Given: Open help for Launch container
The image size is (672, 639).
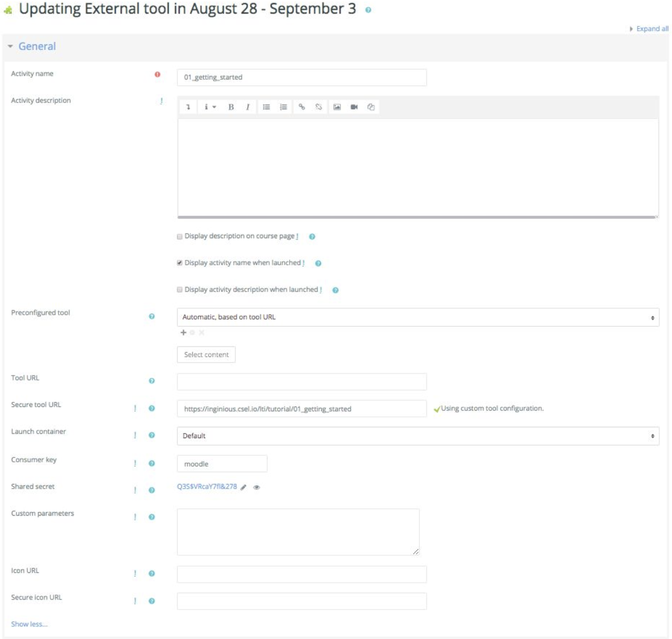Looking at the screenshot, I should coord(152,435).
